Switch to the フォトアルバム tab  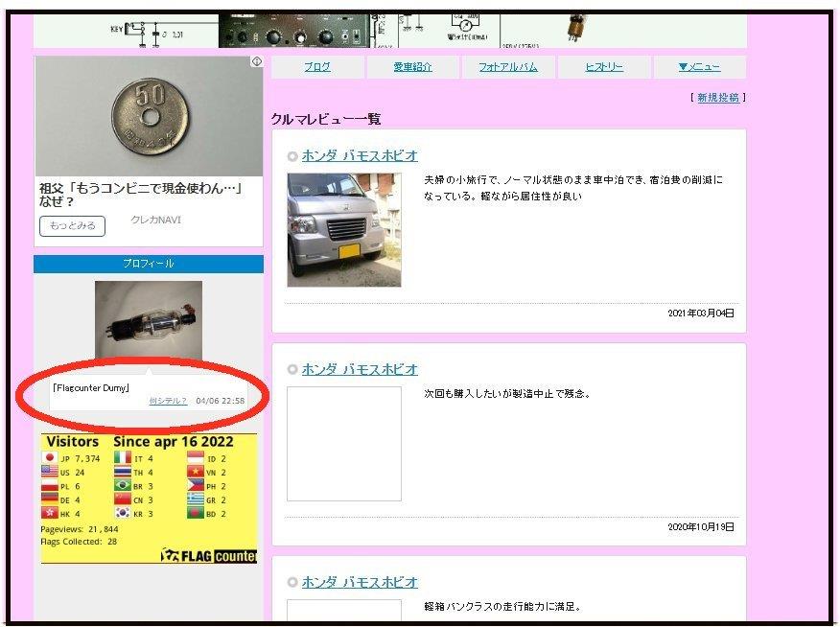point(508,67)
